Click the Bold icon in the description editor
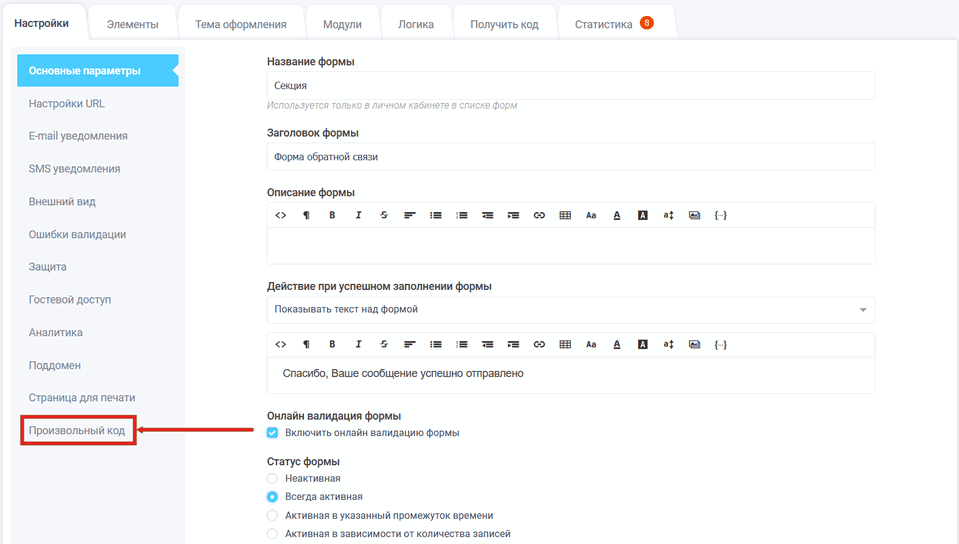959x544 pixels. click(332, 216)
